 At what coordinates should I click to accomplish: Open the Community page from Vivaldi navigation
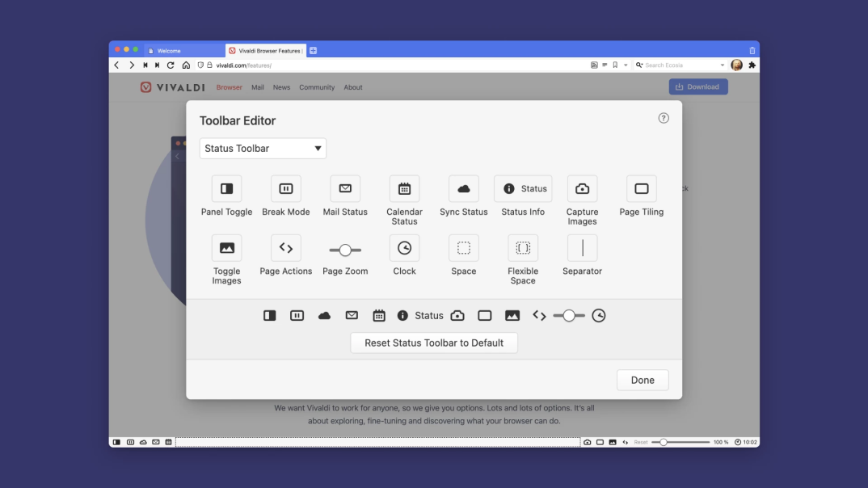317,87
